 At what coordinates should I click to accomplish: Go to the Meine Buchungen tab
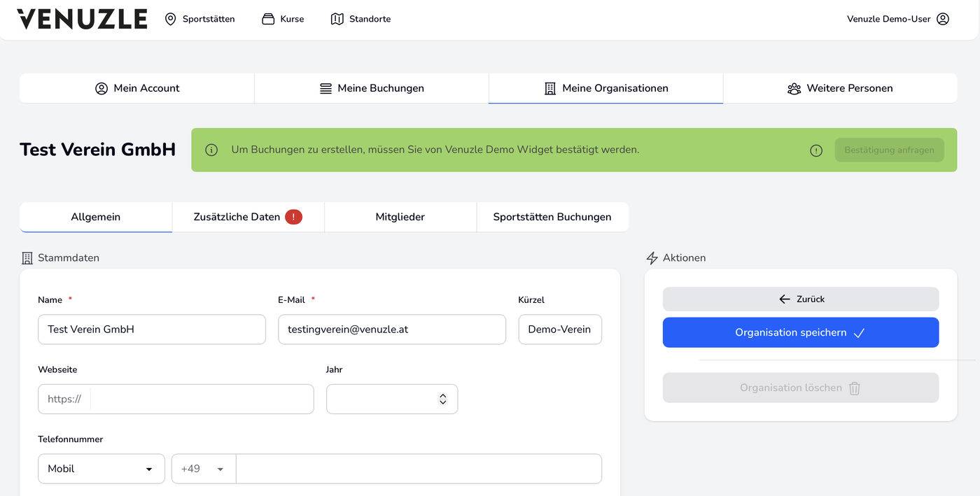(372, 88)
